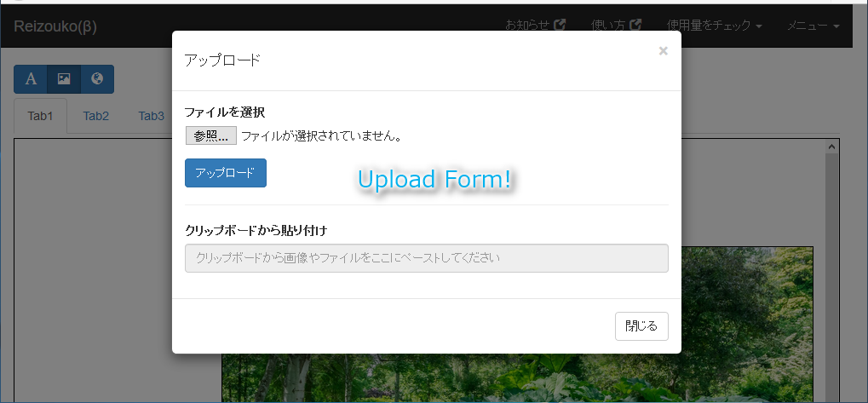The width and height of the screenshot is (868, 403).
Task: Click the クリップボードから貼り付け label
Action: pyautogui.click(x=256, y=230)
